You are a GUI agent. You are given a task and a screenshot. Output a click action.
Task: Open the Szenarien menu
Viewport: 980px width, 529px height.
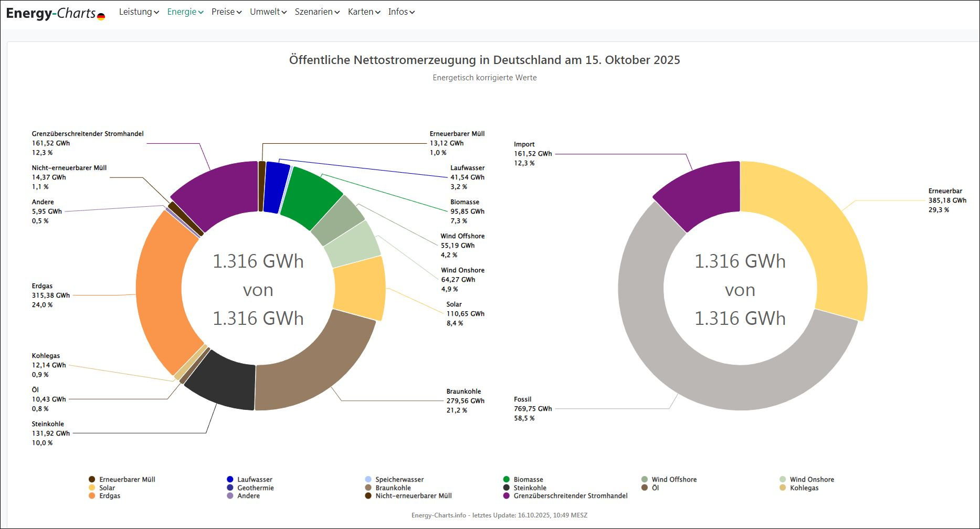click(317, 12)
